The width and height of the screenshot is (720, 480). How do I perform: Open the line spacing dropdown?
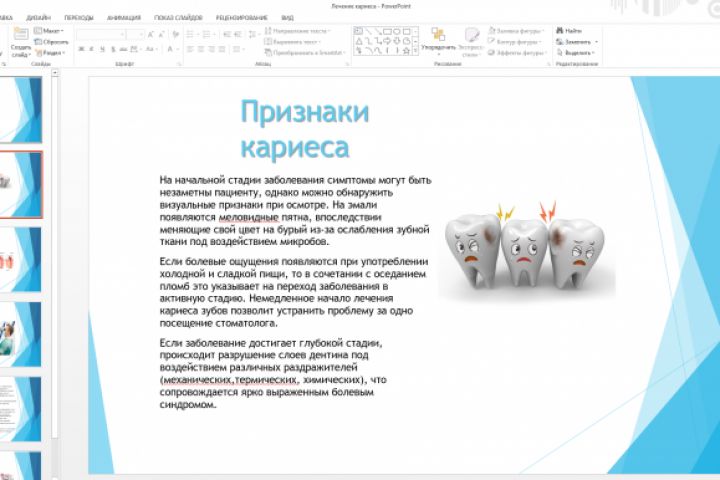click(x=253, y=34)
